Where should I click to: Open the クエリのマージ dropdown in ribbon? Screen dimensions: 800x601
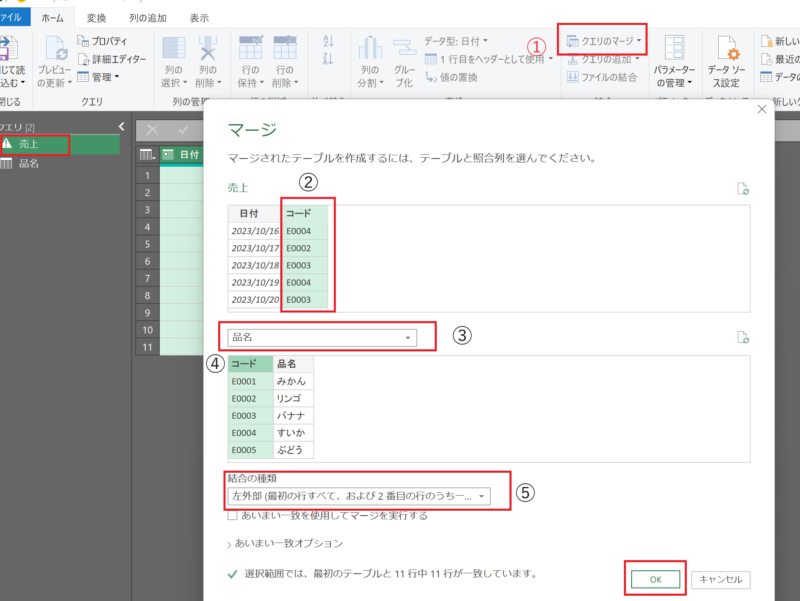pos(603,41)
